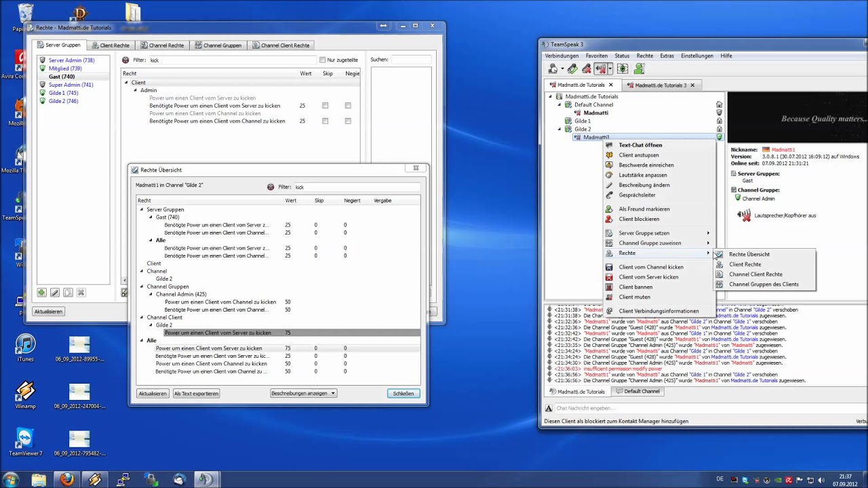
Task: Open the Beschreibungen anzeigen dropdown
Action: (x=303, y=393)
